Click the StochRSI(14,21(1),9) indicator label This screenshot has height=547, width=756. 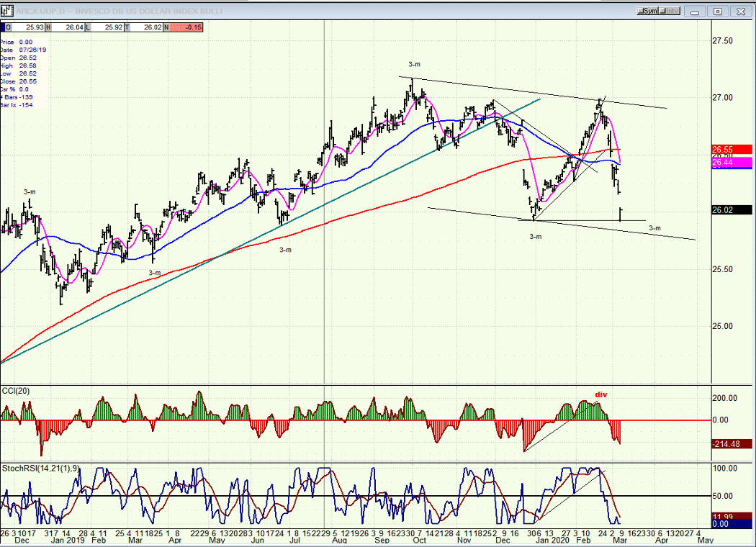pyautogui.click(x=40, y=469)
